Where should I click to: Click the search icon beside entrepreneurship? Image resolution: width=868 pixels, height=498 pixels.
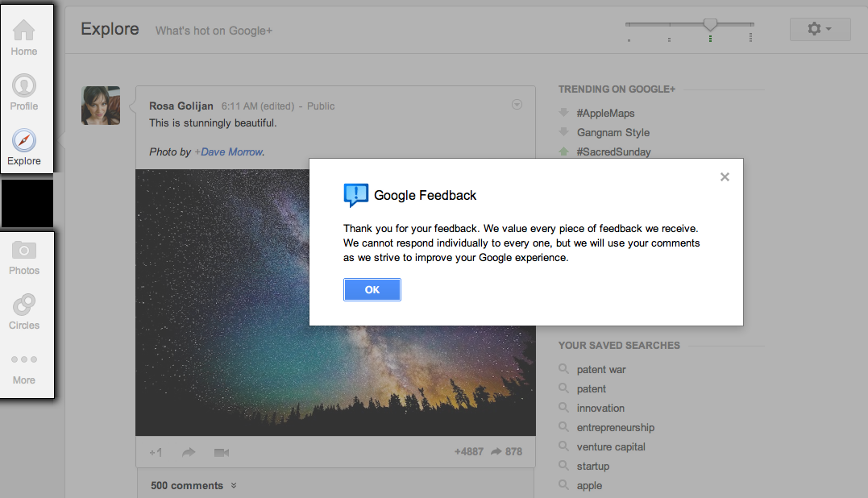(x=563, y=426)
